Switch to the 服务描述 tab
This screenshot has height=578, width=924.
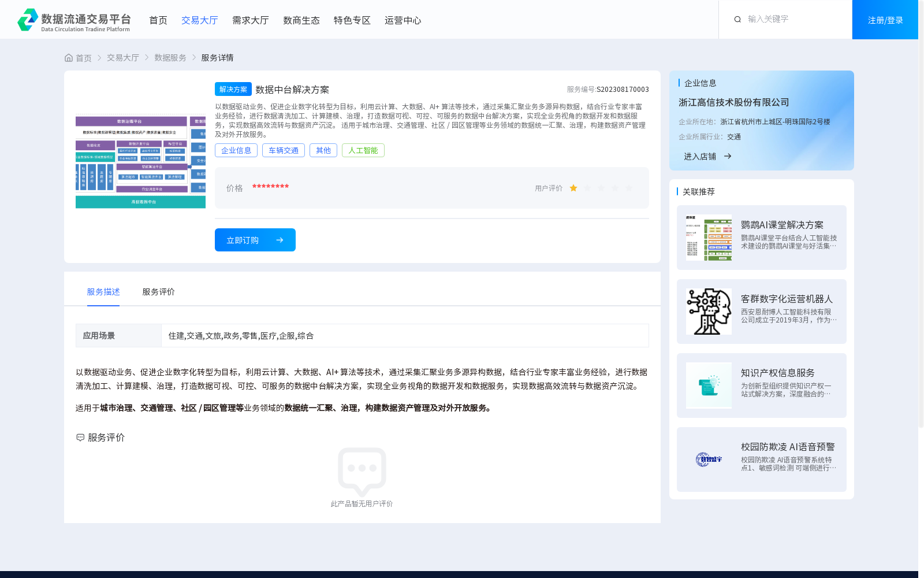[x=103, y=292]
